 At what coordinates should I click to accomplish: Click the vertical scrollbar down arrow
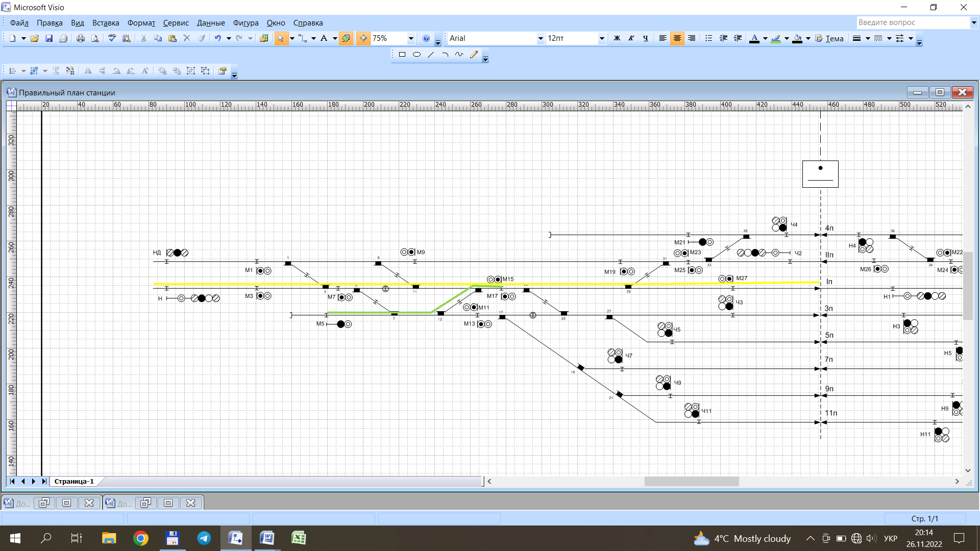[968, 470]
